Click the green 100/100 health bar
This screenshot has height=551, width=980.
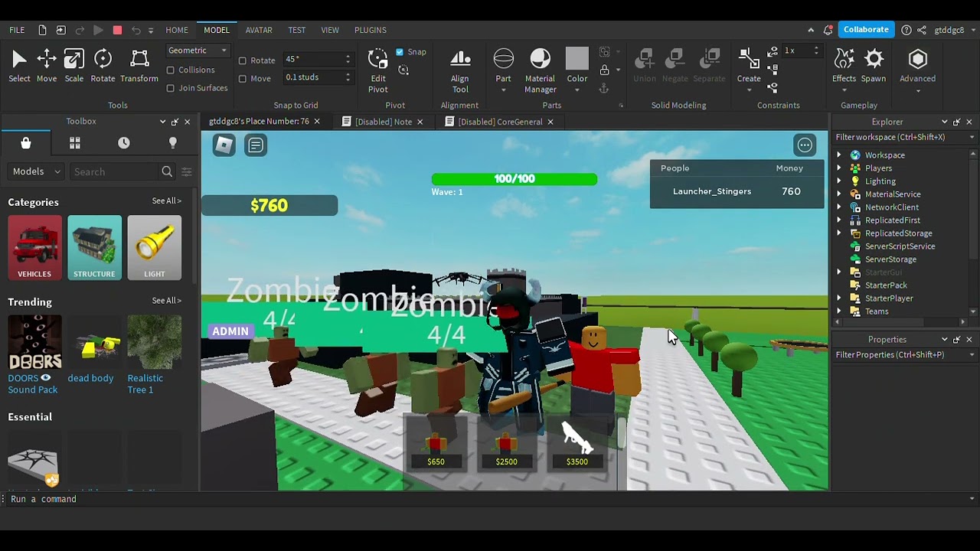514,179
